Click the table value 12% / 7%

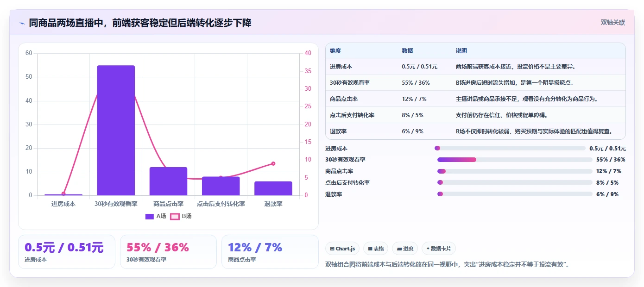pyautogui.click(x=414, y=99)
